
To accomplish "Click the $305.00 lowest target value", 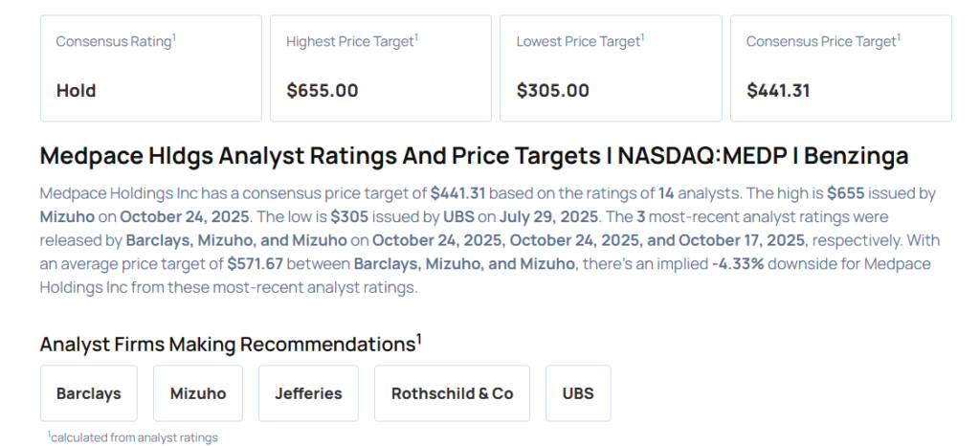I will tap(552, 91).
